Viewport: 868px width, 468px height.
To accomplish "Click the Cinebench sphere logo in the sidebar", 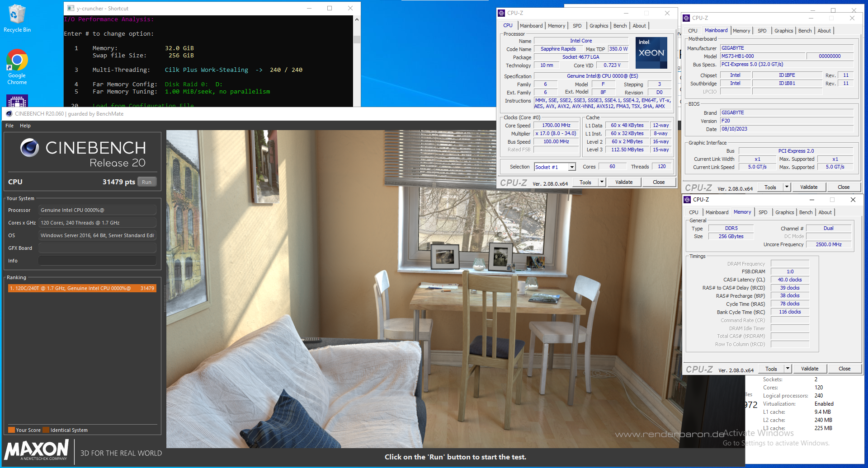I will pyautogui.click(x=30, y=148).
